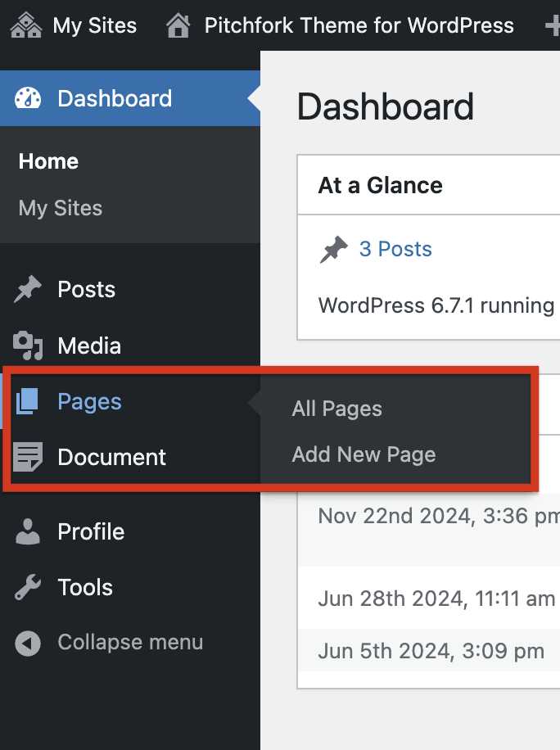
Task: Open My Sites under the Dashboard submenu
Action: (61, 208)
